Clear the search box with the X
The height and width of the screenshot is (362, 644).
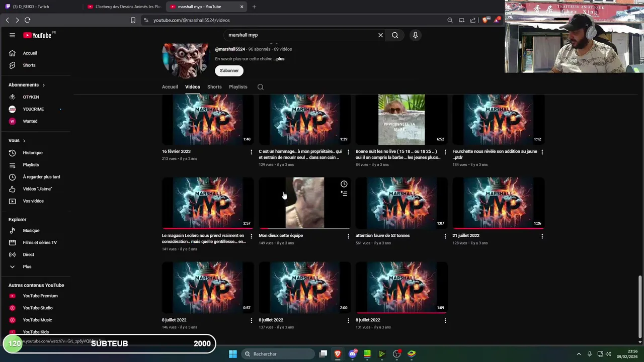[380, 35]
